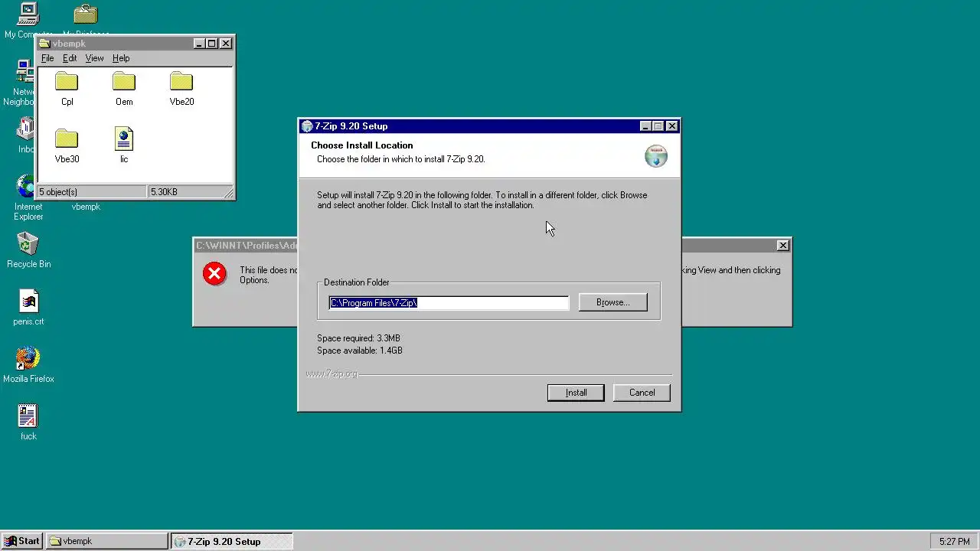Select the fuck document icon on desktop

(x=28, y=416)
